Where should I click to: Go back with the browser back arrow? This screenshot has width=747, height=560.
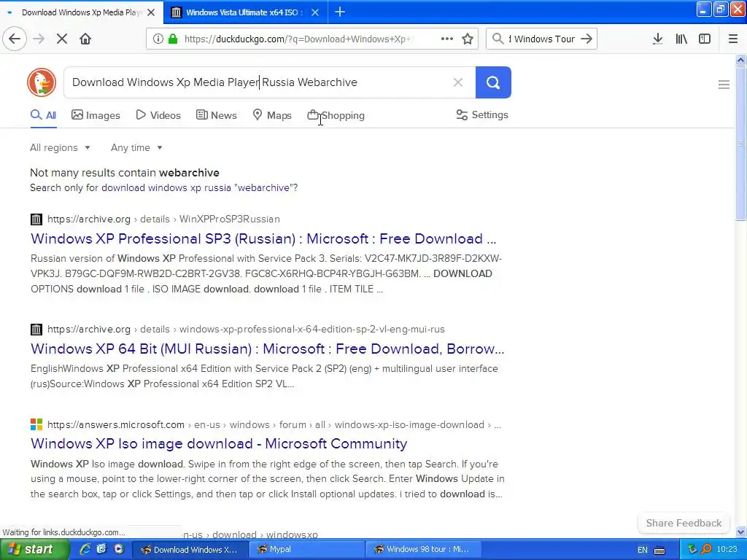(15, 39)
